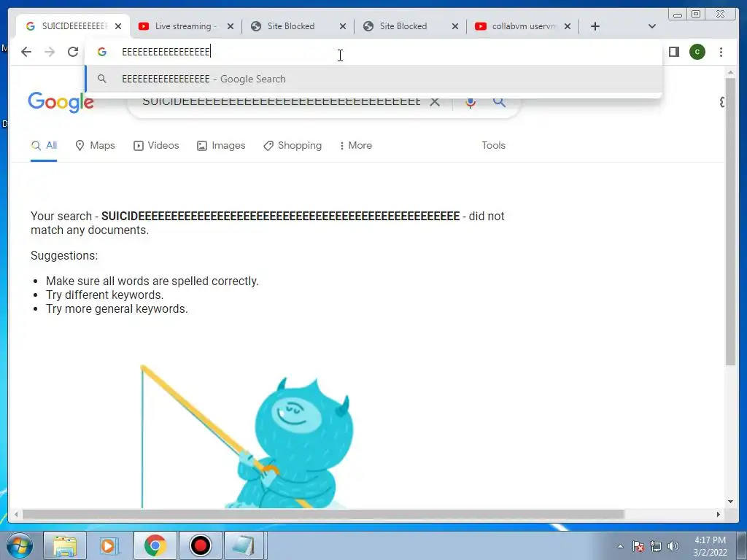Show hidden tray icons arrow
Image resolution: width=747 pixels, height=560 pixels.
pyautogui.click(x=620, y=546)
